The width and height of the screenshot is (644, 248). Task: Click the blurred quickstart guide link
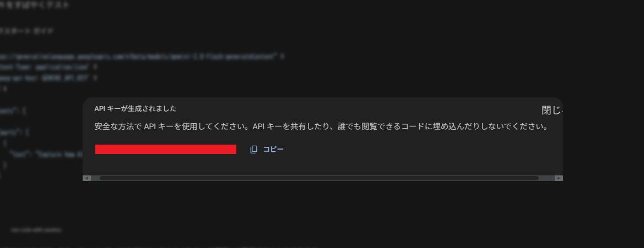point(26,31)
